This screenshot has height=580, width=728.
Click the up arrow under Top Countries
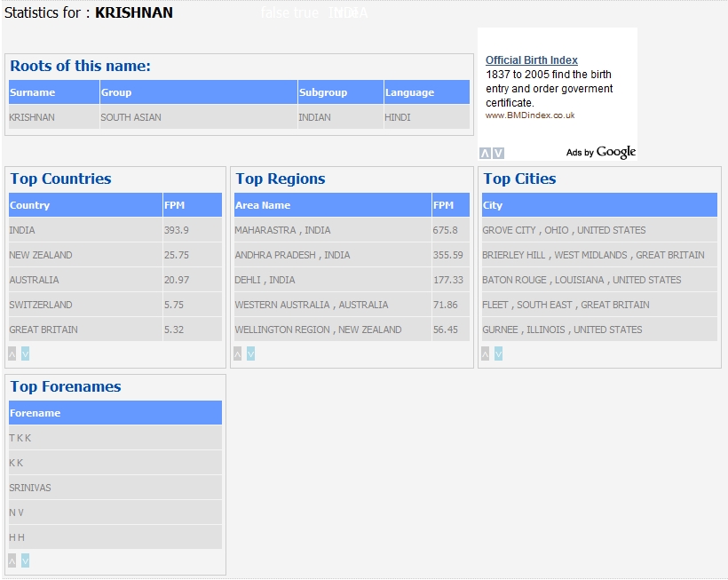point(12,354)
